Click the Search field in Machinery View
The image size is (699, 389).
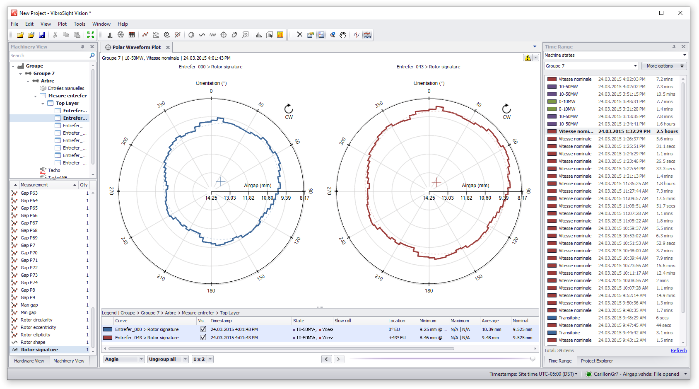coord(49,56)
